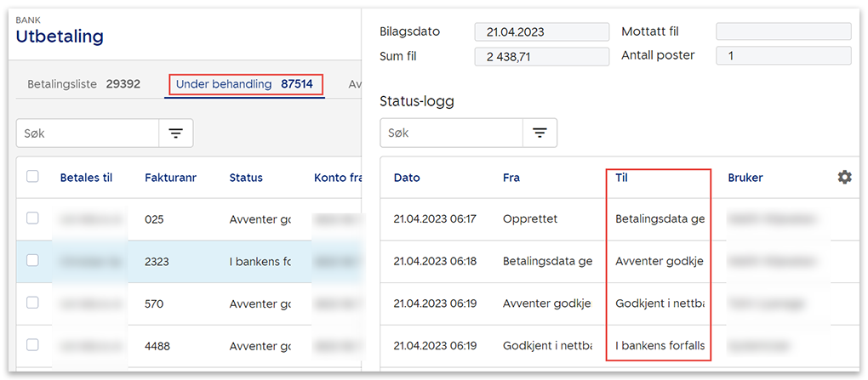Toggle select-all checkbox in payment table header

32,177
